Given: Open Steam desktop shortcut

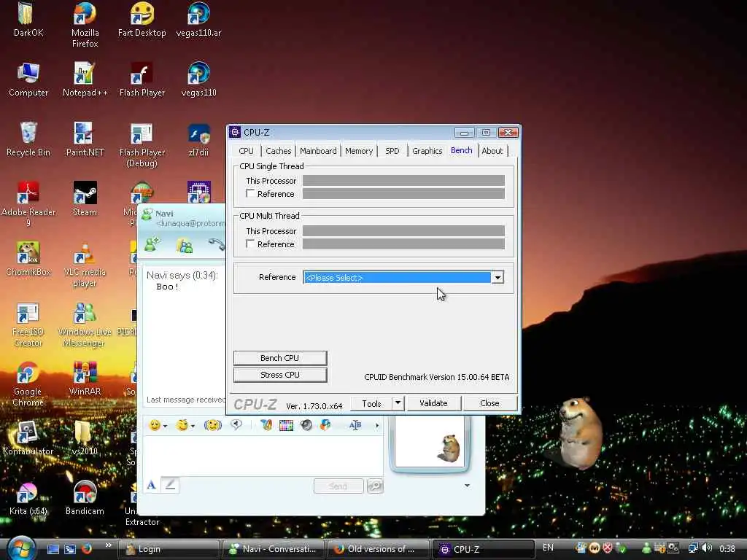Looking at the screenshot, I should point(85,198).
